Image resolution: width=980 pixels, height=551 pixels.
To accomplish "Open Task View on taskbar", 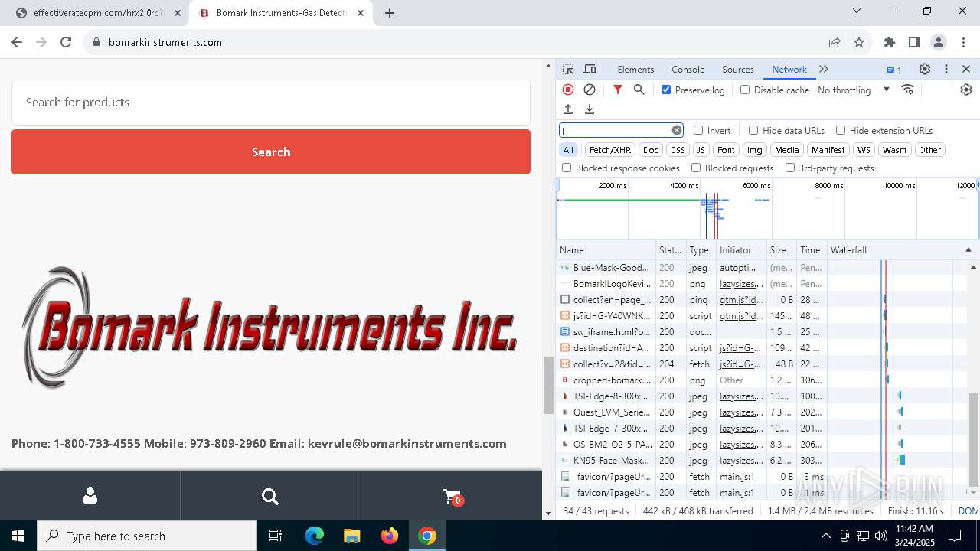I will point(276,536).
